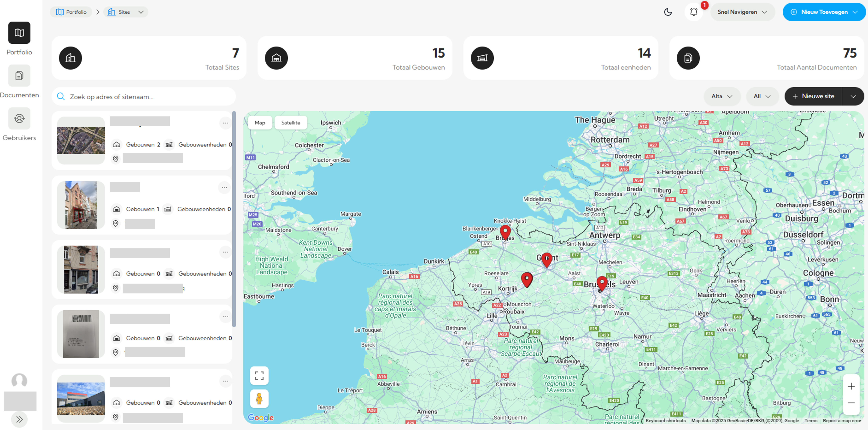The height and width of the screenshot is (430, 868).
Task: Switch to the default Map view
Action: click(x=259, y=123)
